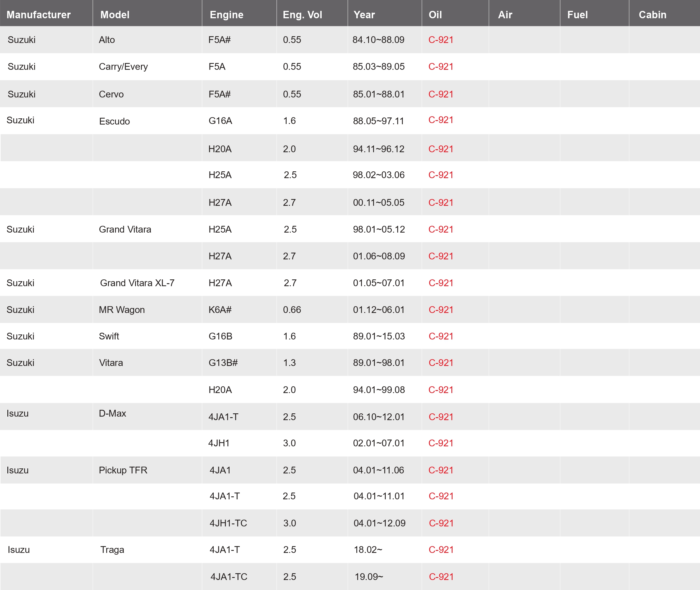Click year 89.01~98.01
700x590 pixels.
pyautogui.click(x=378, y=362)
